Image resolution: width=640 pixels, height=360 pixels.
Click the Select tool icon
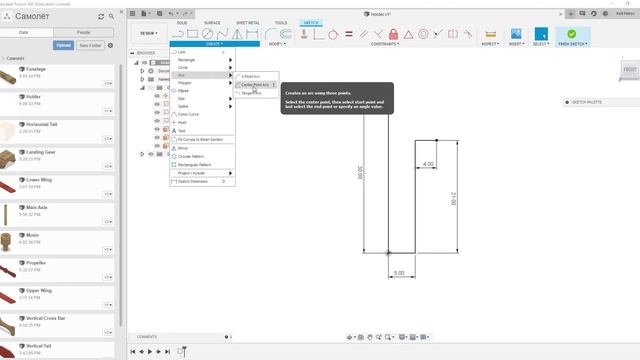click(541, 34)
